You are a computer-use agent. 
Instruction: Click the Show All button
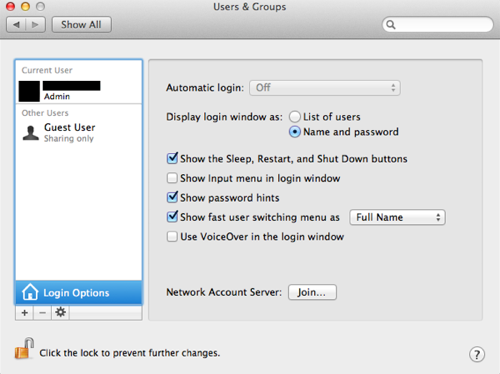(x=81, y=25)
